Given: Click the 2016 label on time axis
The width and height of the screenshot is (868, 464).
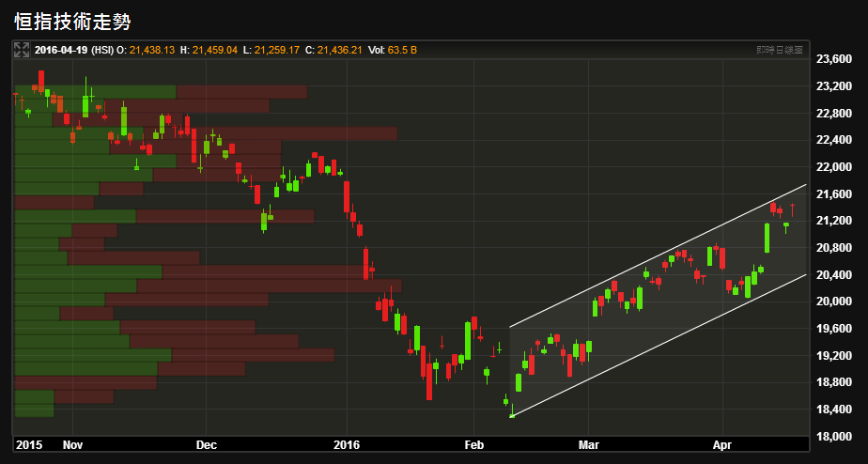Looking at the screenshot, I should (x=347, y=445).
